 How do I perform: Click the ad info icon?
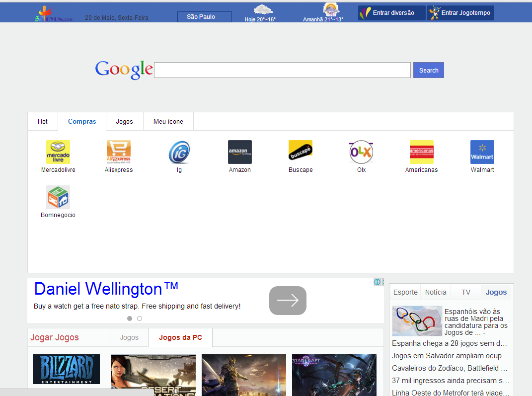[377, 282]
